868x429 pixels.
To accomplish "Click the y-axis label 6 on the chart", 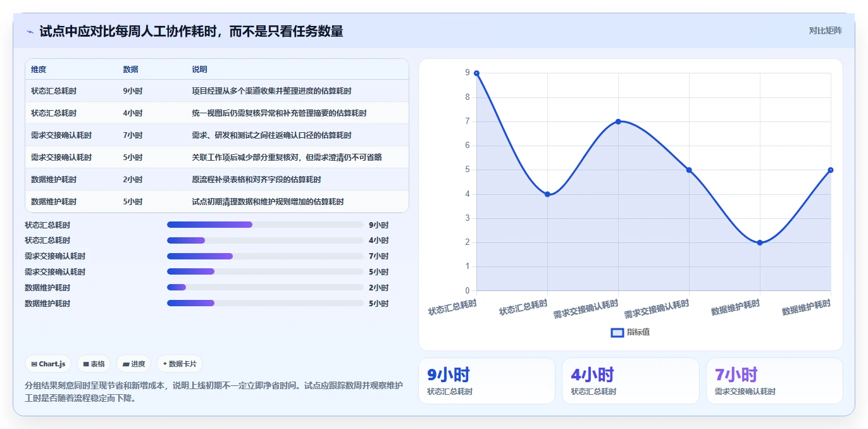I will pos(468,146).
